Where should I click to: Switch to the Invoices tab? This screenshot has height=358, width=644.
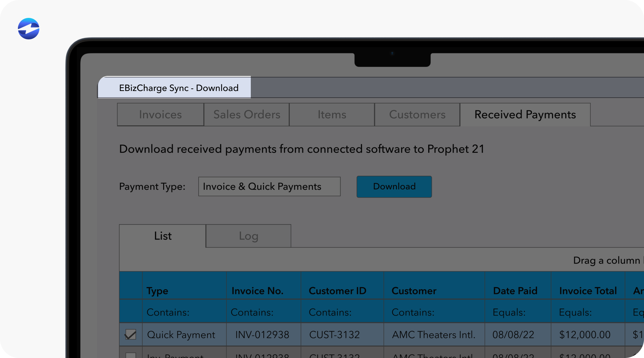click(x=160, y=115)
